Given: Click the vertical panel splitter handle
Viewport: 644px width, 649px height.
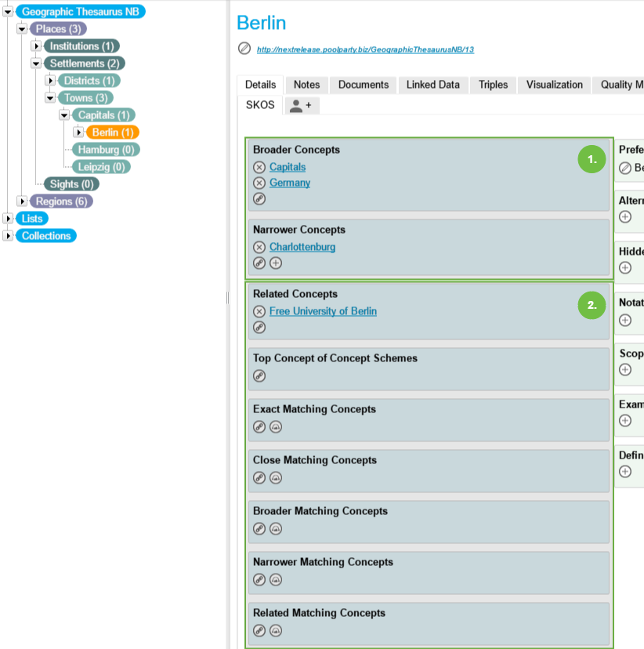Looking at the screenshot, I should [227, 298].
